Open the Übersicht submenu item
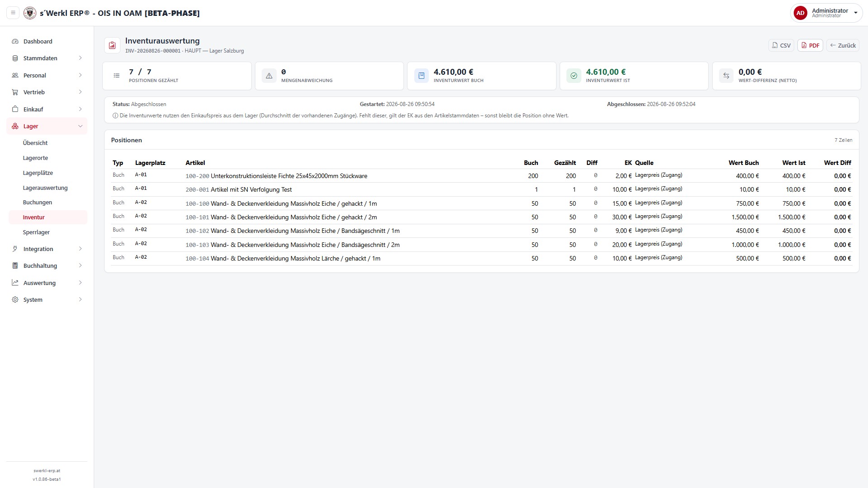Screen dimensions: 868x488 click(x=48, y=143)
